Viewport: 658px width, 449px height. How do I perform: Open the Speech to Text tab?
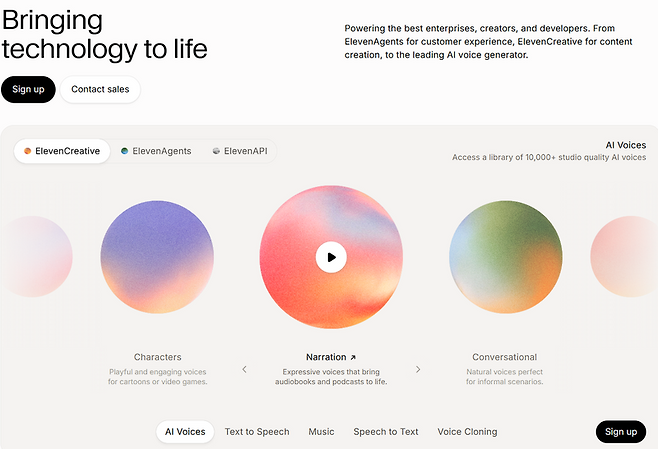386,432
